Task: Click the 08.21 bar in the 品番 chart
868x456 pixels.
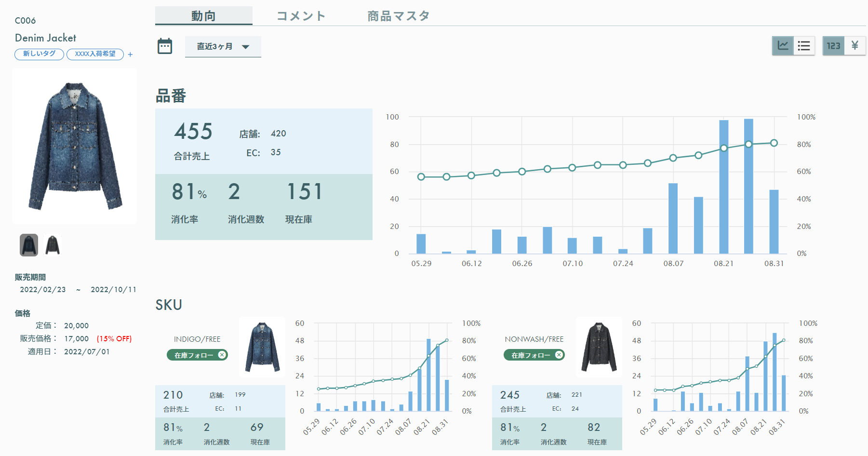Action: 723,188
